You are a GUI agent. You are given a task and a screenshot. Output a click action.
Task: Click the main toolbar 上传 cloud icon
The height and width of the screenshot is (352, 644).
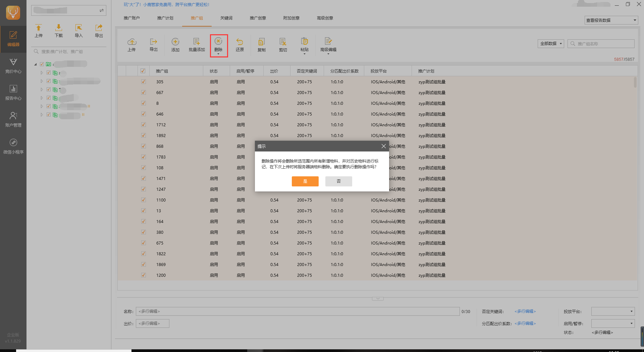click(132, 42)
